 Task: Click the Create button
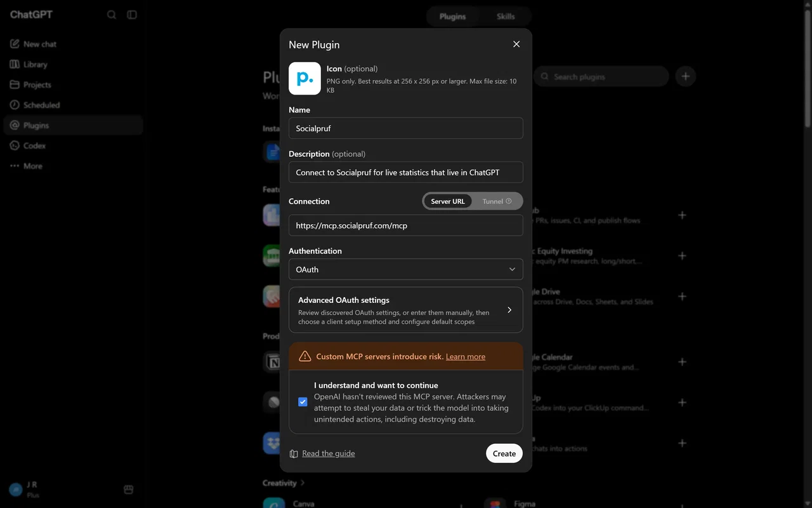click(504, 453)
